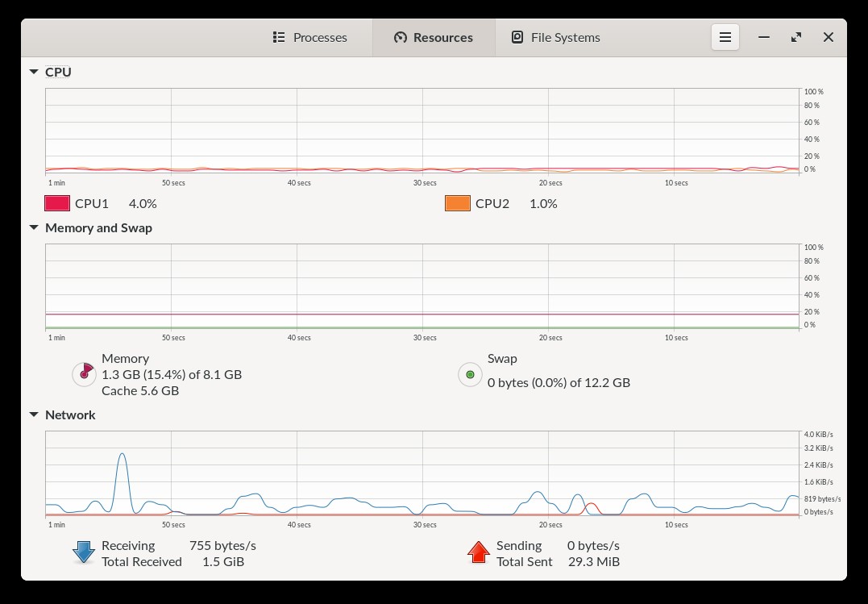Viewport: 868px width, 604px height.
Task: Switch to the Processes tab
Action: pos(310,38)
